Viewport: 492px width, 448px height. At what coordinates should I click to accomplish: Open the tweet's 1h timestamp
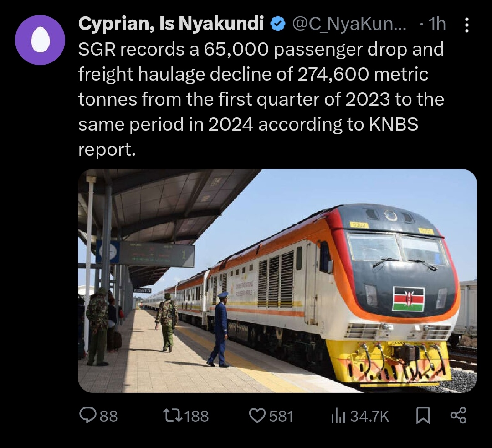(x=437, y=24)
